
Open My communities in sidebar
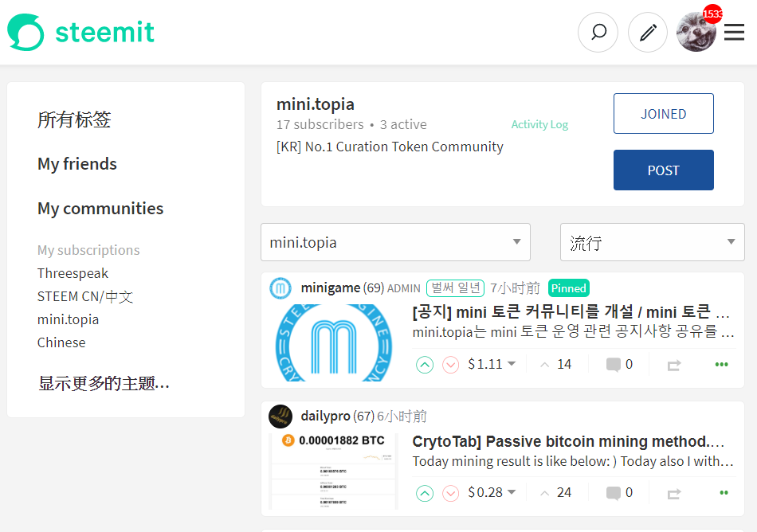coord(100,209)
